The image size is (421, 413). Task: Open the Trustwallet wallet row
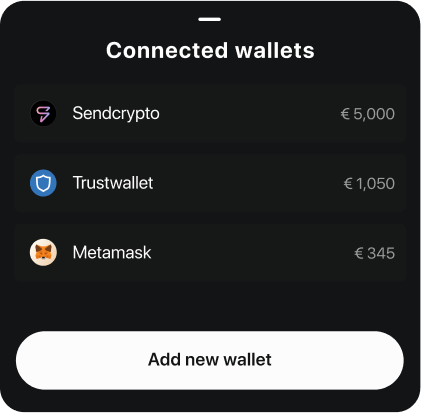click(210, 183)
